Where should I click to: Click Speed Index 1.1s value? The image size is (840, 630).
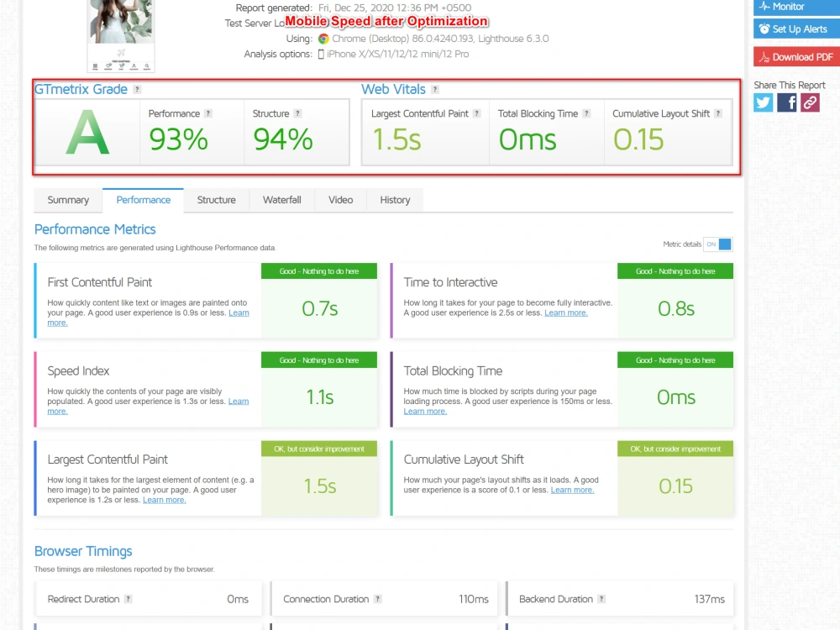point(319,397)
